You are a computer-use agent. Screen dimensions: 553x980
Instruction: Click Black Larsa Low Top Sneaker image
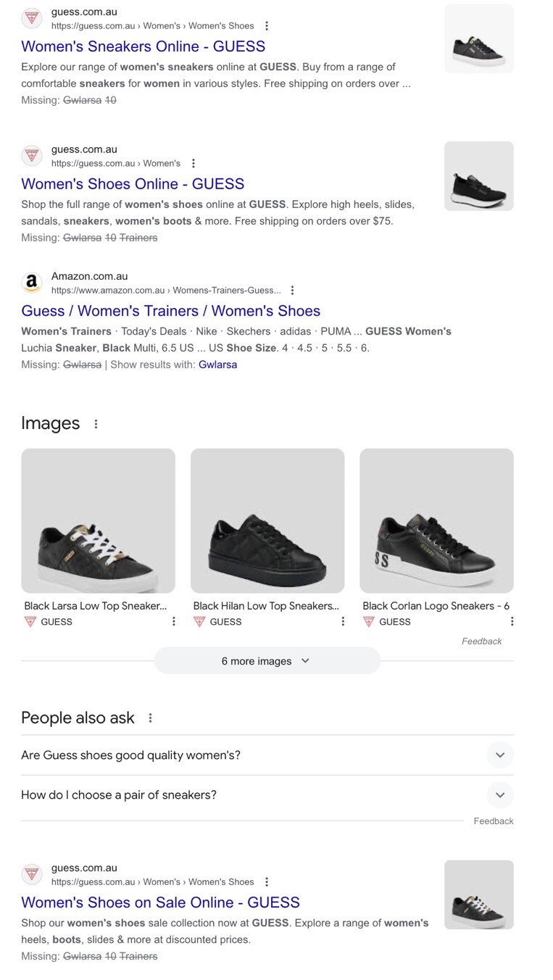click(98, 520)
